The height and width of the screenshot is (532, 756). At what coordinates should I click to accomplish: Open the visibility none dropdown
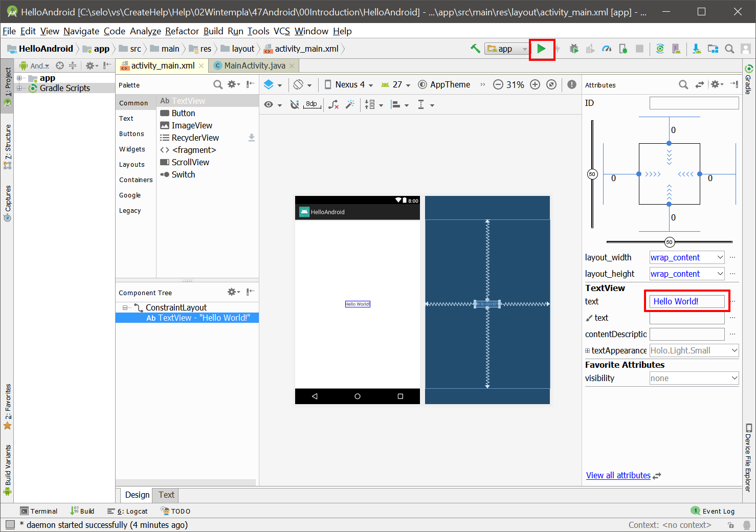point(694,378)
